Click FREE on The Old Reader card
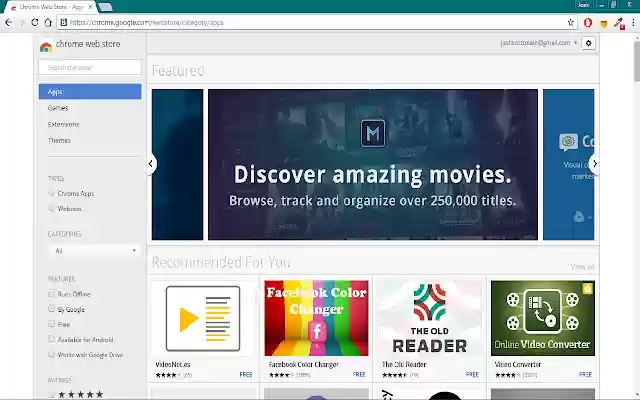640x400 pixels. pyautogui.click(x=472, y=374)
